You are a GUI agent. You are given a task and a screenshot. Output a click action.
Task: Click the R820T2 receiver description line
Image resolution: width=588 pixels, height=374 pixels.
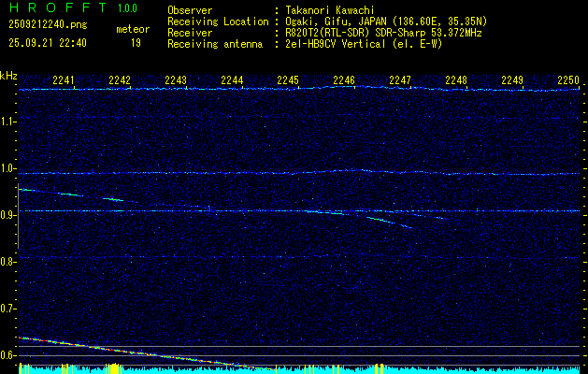click(x=383, y=33)
